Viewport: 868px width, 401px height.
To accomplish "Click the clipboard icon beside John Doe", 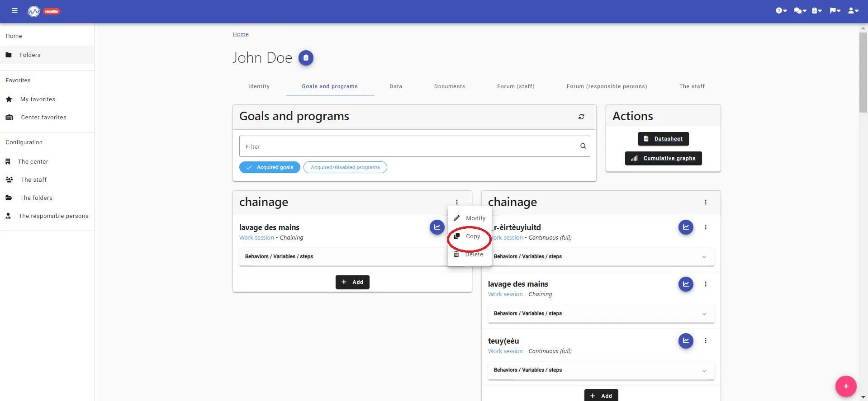I will click(x=306, y=58).
